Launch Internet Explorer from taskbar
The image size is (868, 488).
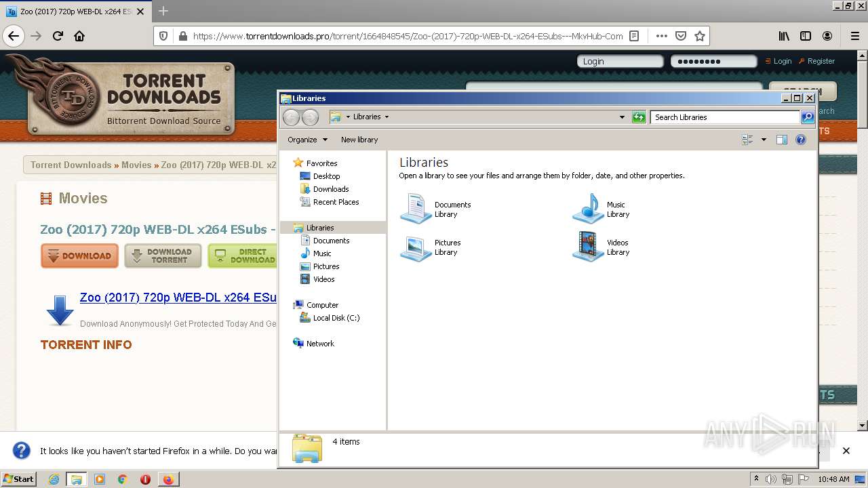point(54,479)
